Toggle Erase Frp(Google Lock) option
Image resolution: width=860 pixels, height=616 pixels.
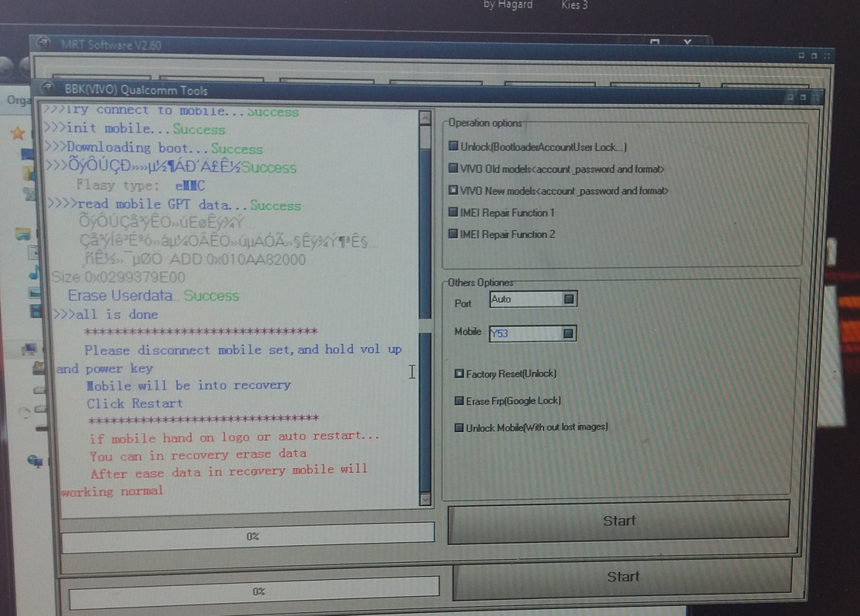[459, 400]
